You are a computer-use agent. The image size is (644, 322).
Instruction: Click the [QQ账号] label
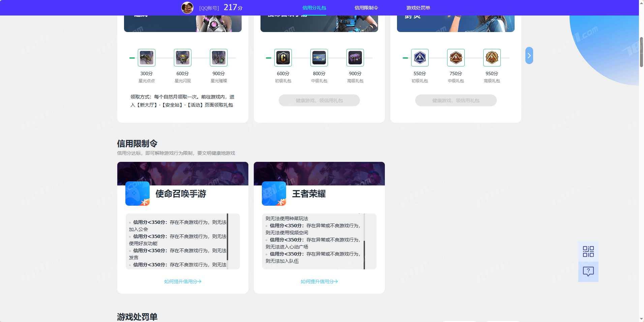[209, 8]
